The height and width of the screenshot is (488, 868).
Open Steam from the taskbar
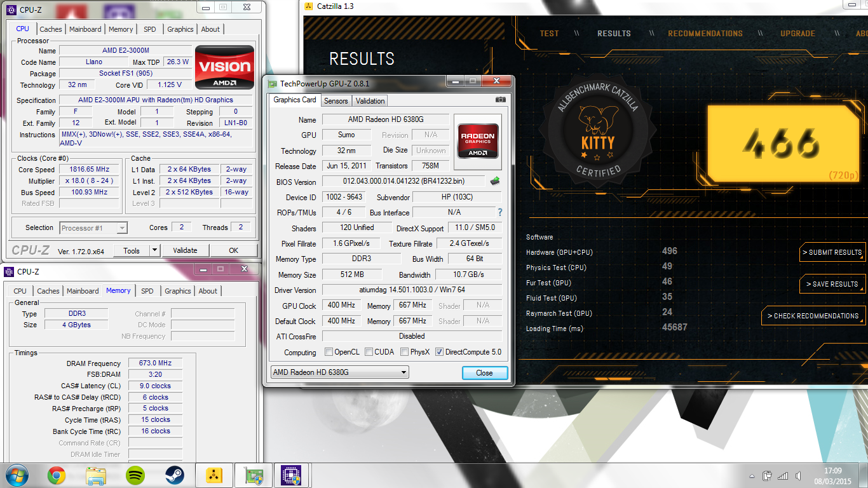pyautogui.click(x=175, y=475)
